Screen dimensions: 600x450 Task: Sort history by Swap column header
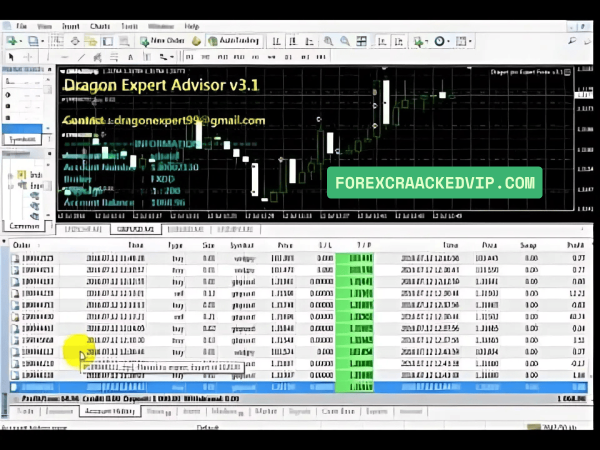point(528,245)
